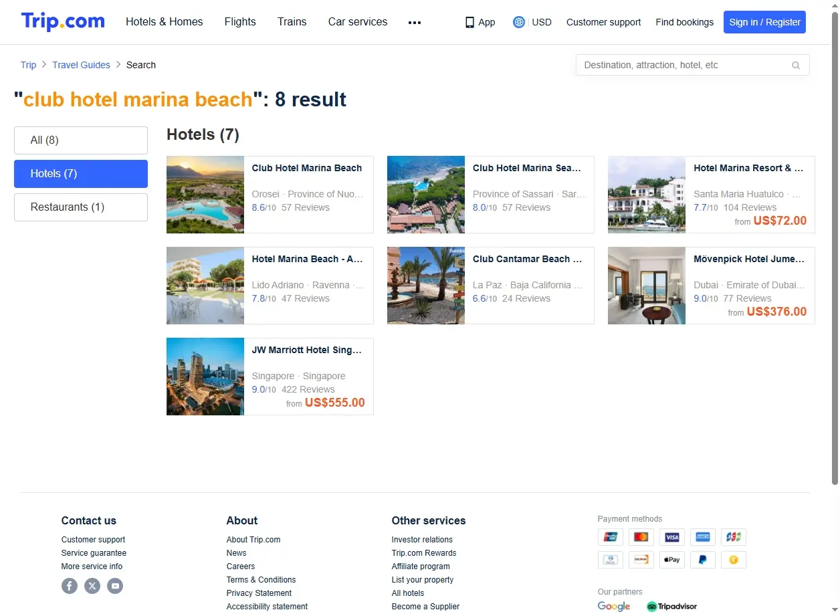Click the Tripadvisor partner logo
The height and width of the screenshot is (616, 840).
click(x=671, y=607)
